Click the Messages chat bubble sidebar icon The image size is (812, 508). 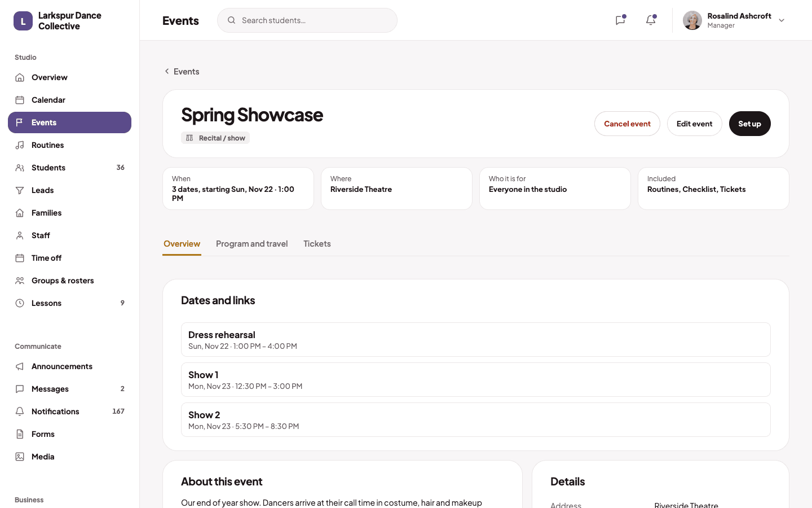pos(20,389)
